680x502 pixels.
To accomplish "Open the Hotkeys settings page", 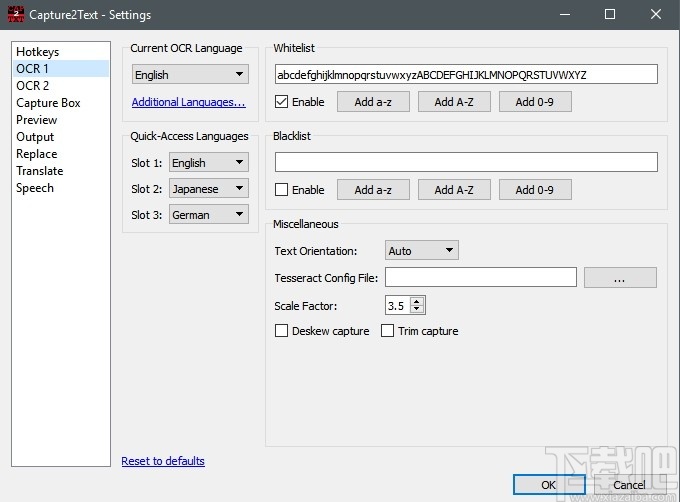I will pyautogui.click(x=61, y=52).
